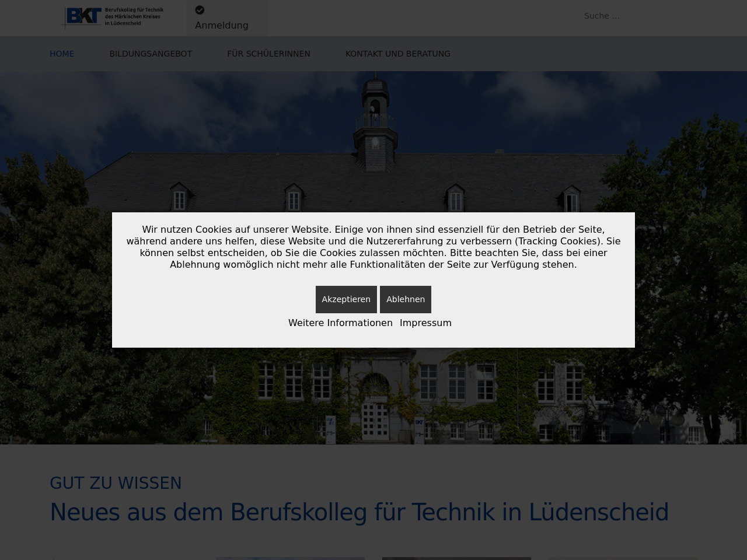Click the cookie notice text paragraph
Viewport: 747px width, 560px height.
click(373, 247)
